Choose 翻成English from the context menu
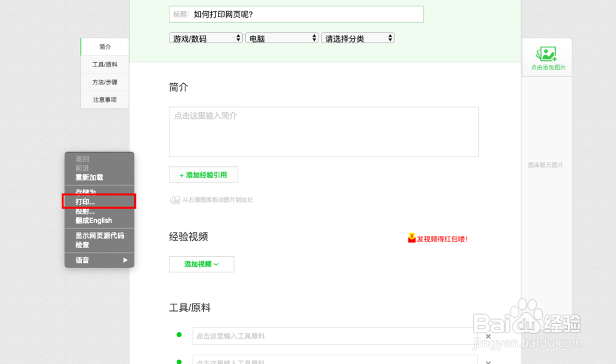Screen dimensions: 616x364 [x=93, y=220]
